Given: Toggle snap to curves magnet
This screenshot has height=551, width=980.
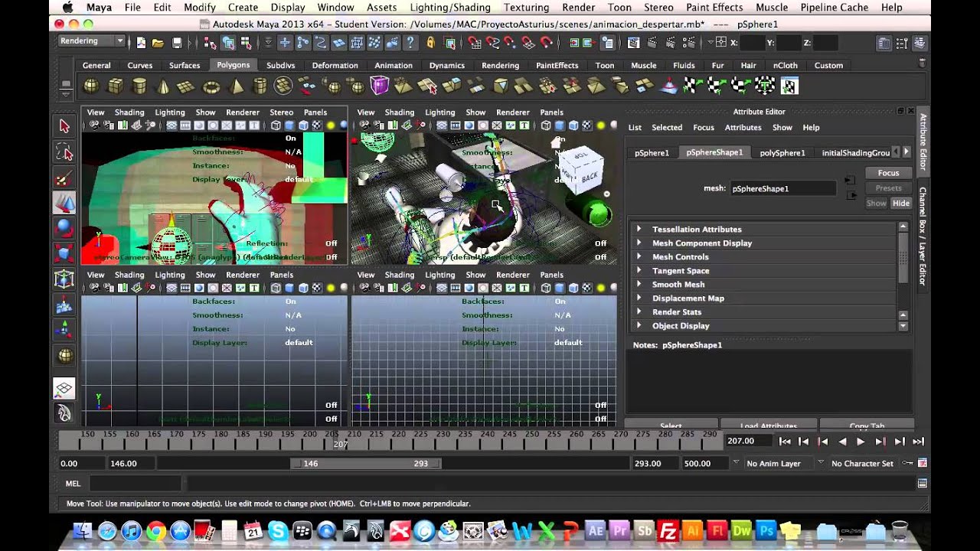Looking at the screenshot, I should tap(492, 43).
